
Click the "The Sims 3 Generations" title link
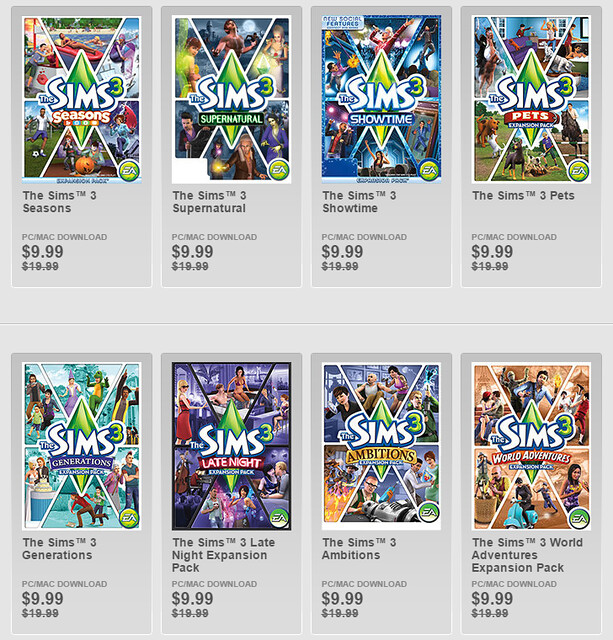(x=60, y=549)
